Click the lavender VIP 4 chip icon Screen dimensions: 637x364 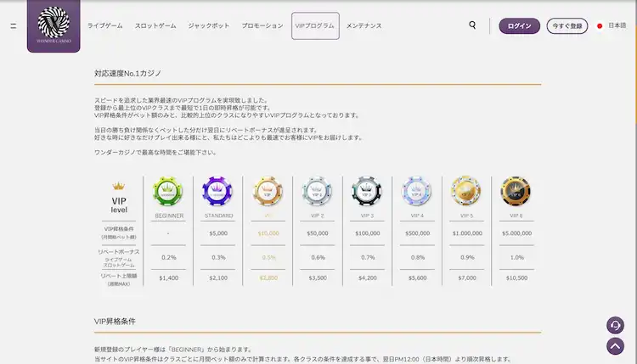[416, 191]
